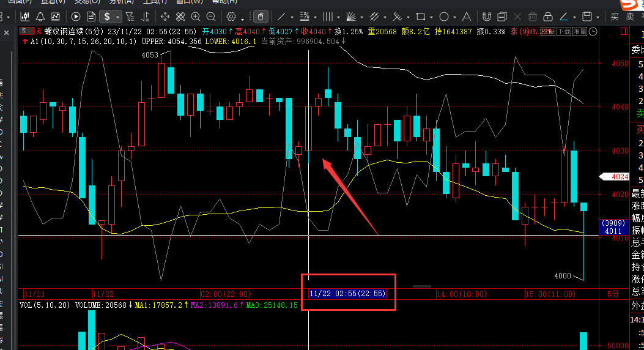Click the 螺纹钢连续(5分) contract title
This screenshot has width=644, height=350.
75,32
